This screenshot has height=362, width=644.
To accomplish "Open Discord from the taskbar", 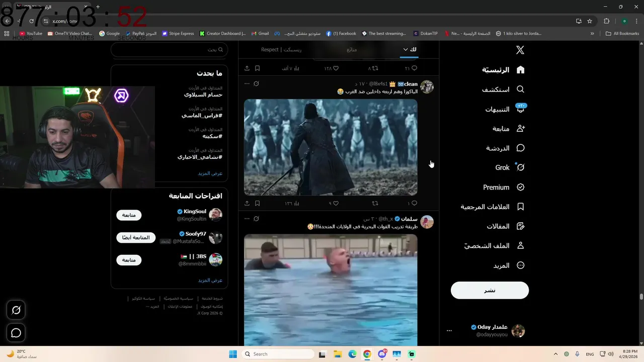I will point(382,354).
